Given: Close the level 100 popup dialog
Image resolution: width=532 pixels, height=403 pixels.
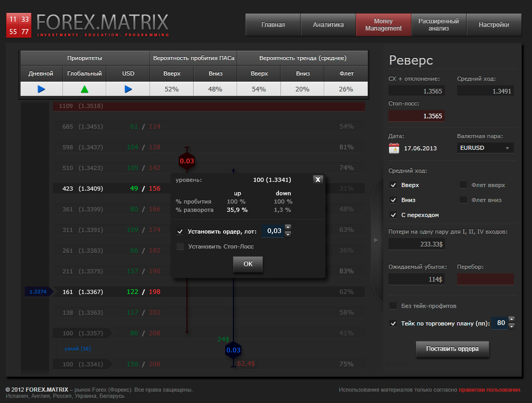Looking at the screenshot, I should coord(318,180).
